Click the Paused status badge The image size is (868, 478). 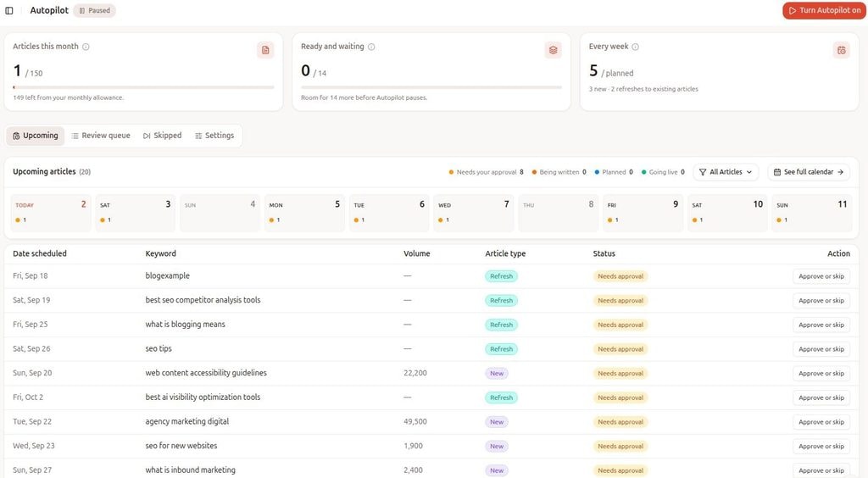[95, 10]
